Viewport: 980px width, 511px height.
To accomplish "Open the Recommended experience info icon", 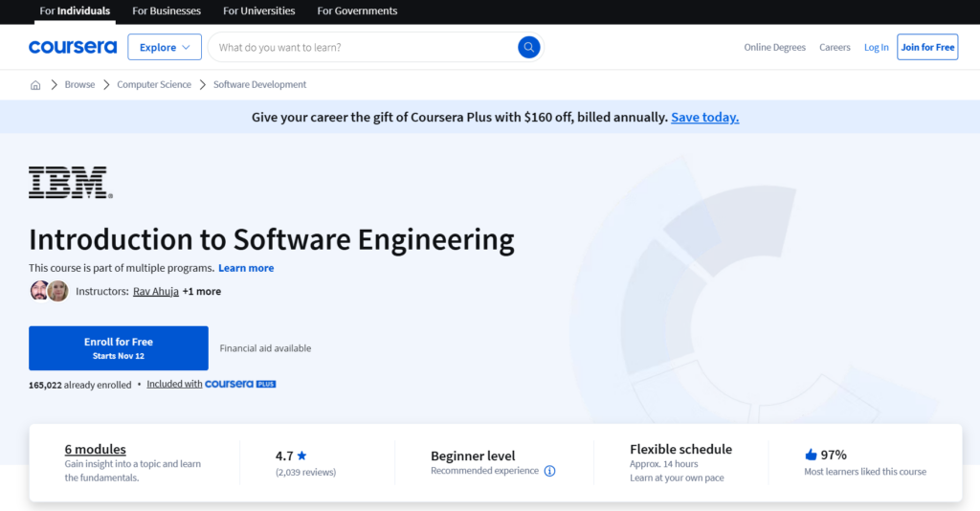I will click(x=549, y=471).
